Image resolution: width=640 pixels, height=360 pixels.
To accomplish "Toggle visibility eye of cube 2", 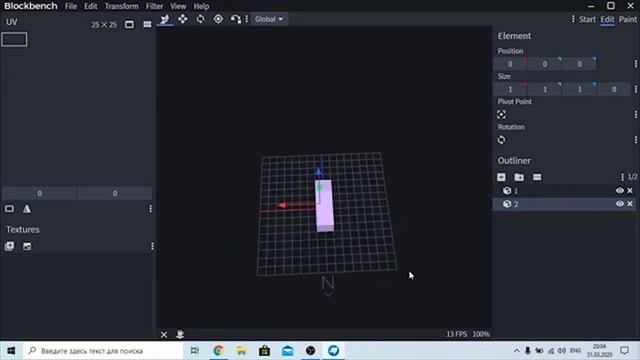I will point(620,204).
